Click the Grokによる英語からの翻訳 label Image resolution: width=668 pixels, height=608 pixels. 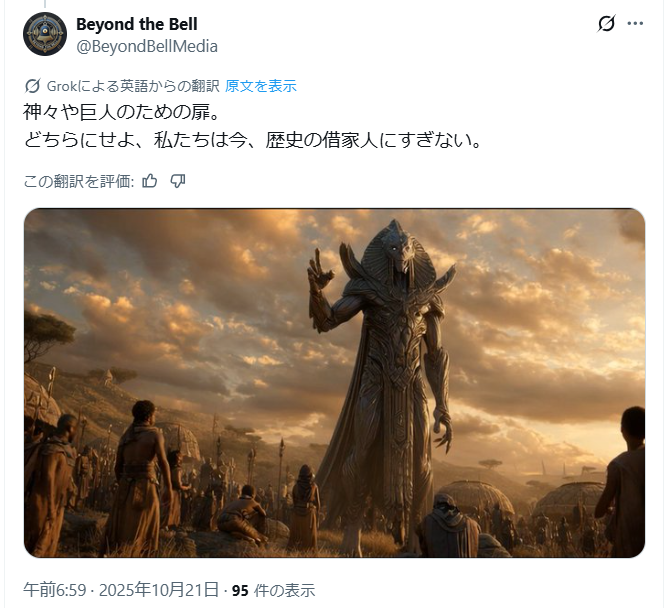(133, 86)
